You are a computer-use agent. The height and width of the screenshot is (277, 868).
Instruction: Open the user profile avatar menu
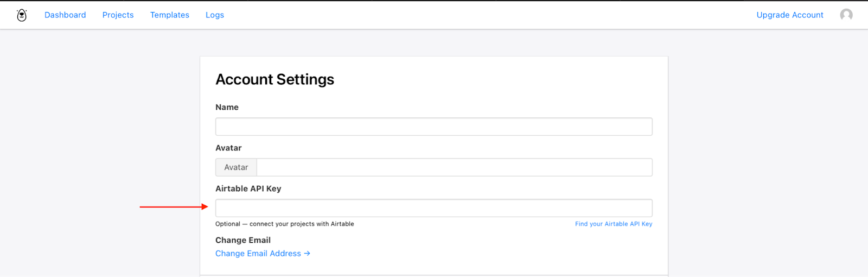point(846,15)
